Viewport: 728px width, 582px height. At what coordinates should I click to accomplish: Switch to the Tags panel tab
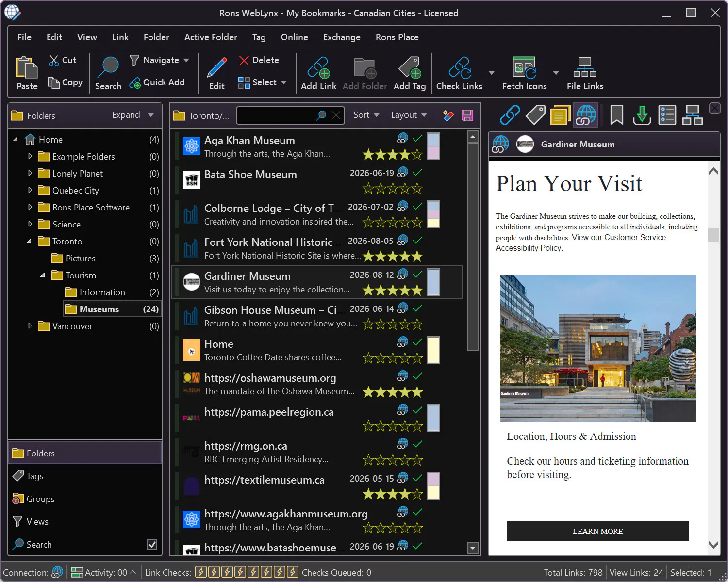pos(85,476)
